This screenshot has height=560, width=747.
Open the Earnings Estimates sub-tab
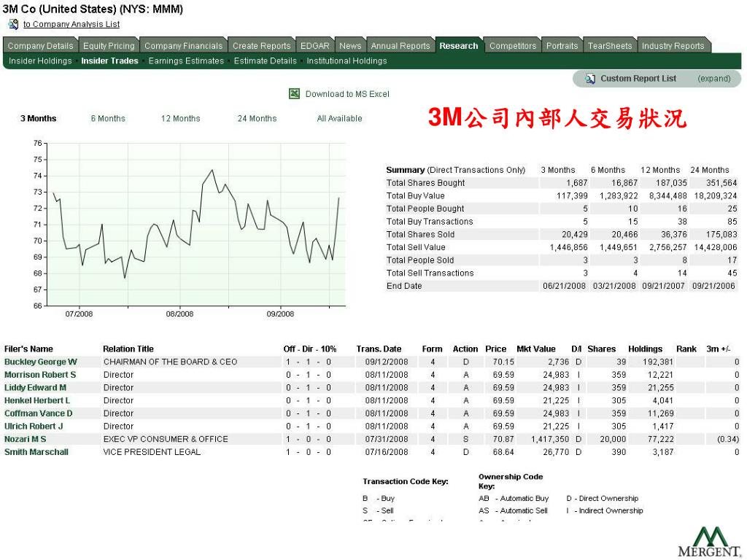click(x=186, y=61)
